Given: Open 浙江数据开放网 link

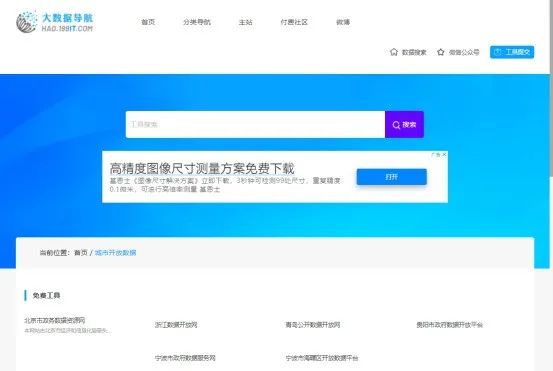Looking at the screenshot, I should point(176,324).
